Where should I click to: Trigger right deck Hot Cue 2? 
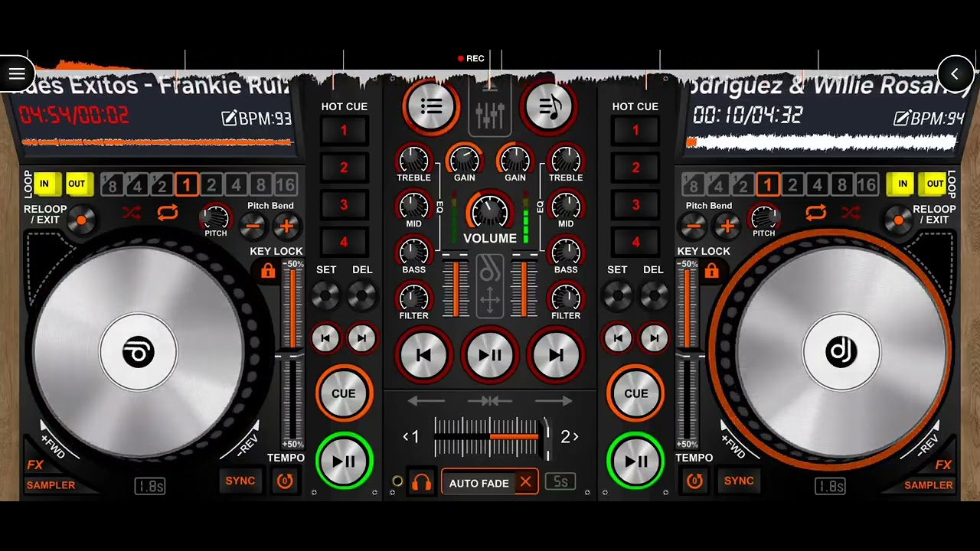(x=635, y=168)
